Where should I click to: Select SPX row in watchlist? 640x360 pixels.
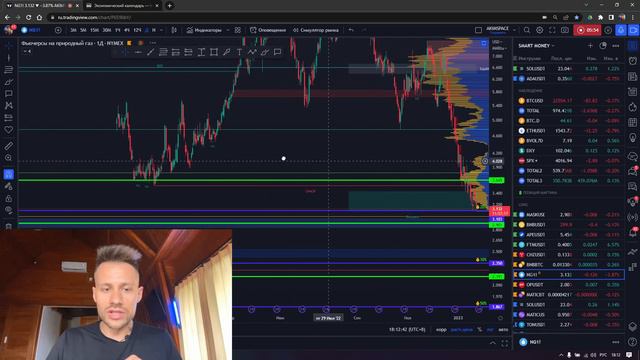[x=569, y=161]
